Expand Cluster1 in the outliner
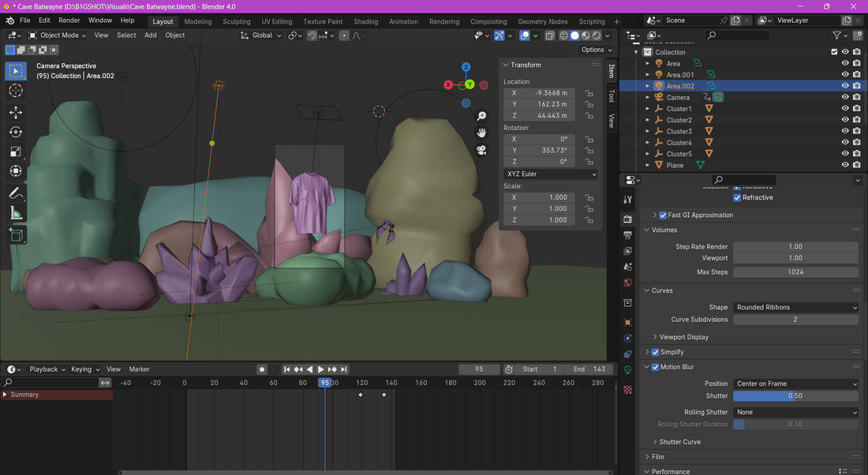 pyautogui.click(x=648, y=109)
